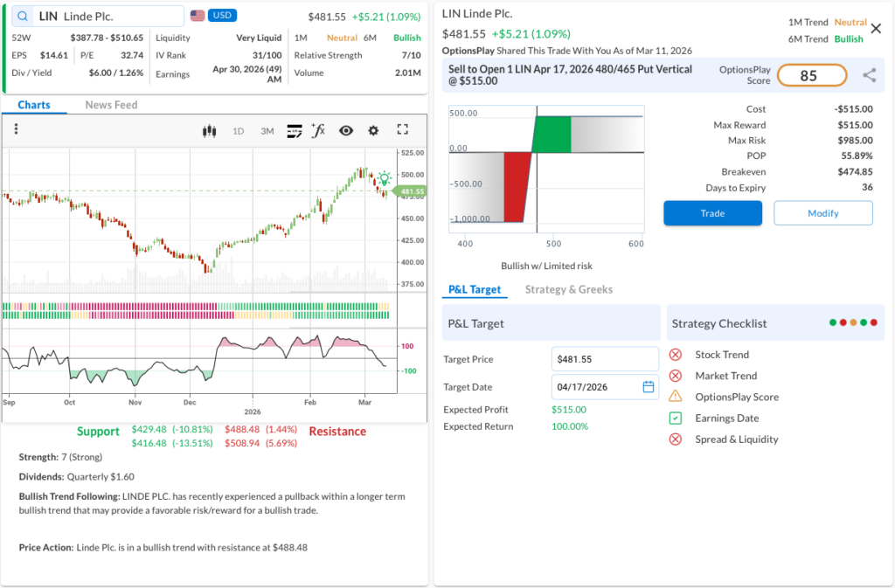Expand chart to fullscreen
This screenshot has width=895, height=588.
point(403,130)
